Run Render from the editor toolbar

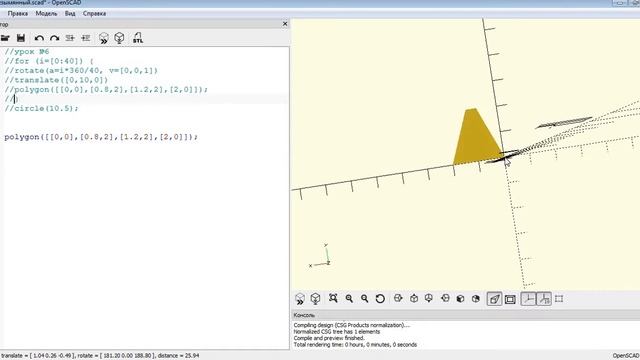119,38
